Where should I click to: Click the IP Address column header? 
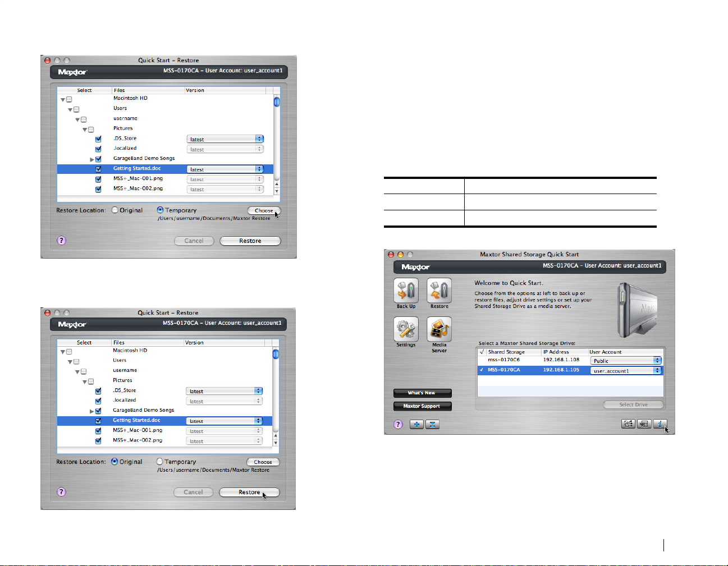pos(564,352)
